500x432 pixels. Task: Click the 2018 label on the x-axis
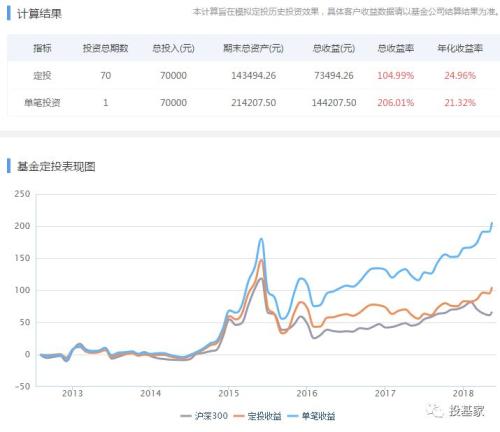coord(463,393)
